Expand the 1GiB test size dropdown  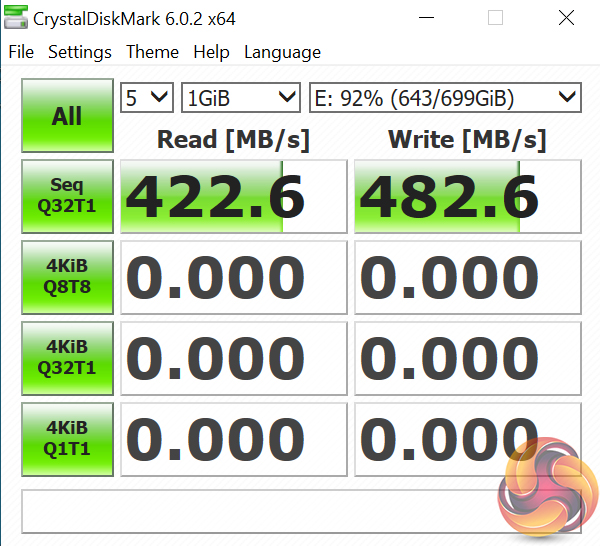click(x=241, y=98)
